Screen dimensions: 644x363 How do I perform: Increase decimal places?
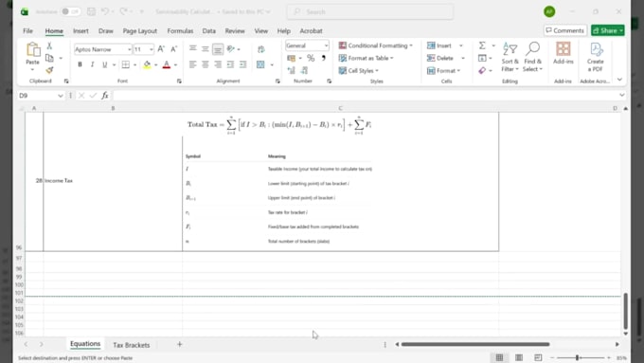tap(291, 71)
